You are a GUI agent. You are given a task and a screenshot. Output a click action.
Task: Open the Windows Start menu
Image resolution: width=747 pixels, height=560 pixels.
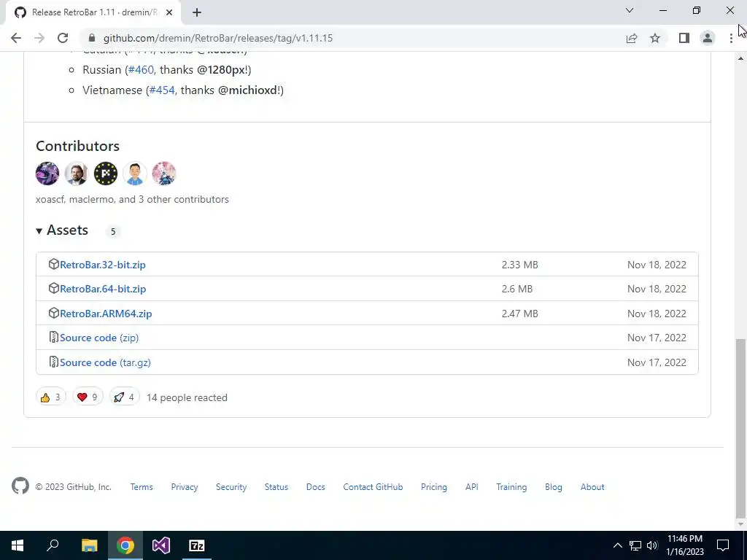point(18,545)
